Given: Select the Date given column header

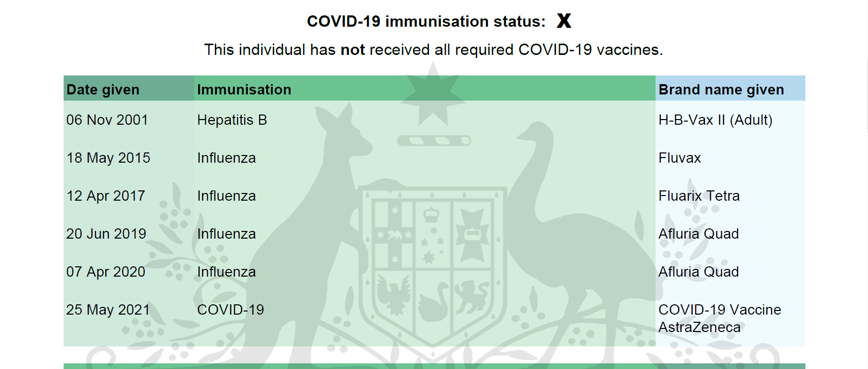Looking at the screenshot, I should tap(103, 90).
